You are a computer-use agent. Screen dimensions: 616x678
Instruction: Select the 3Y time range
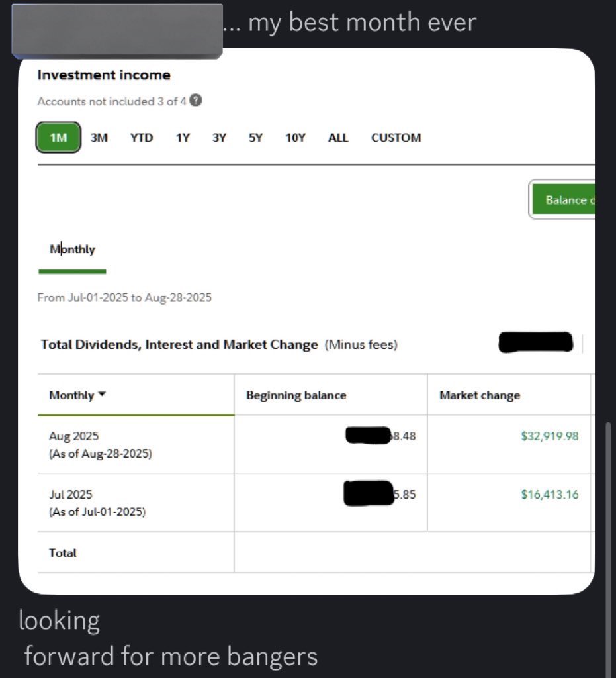click(219, 137)
